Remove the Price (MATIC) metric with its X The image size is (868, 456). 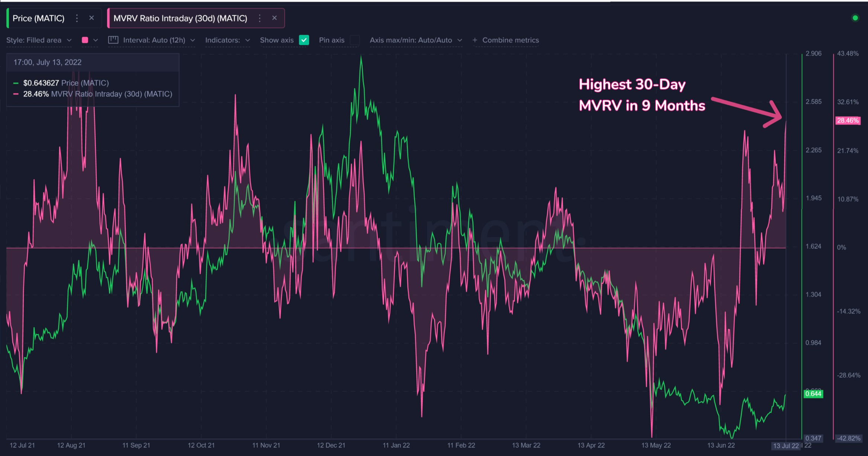click(91, 18)
